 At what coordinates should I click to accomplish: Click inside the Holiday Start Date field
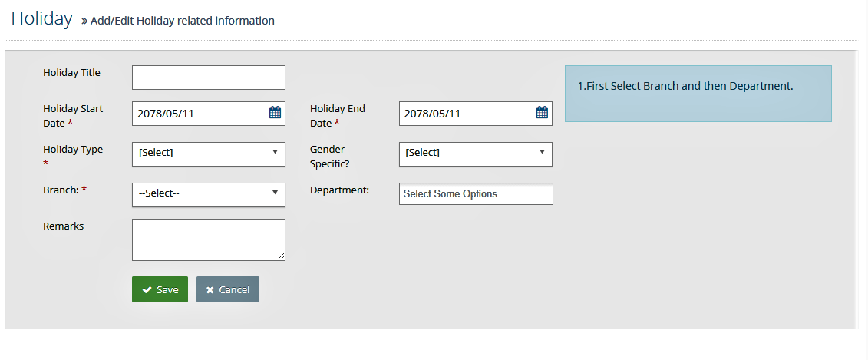(x=200, y=114)
